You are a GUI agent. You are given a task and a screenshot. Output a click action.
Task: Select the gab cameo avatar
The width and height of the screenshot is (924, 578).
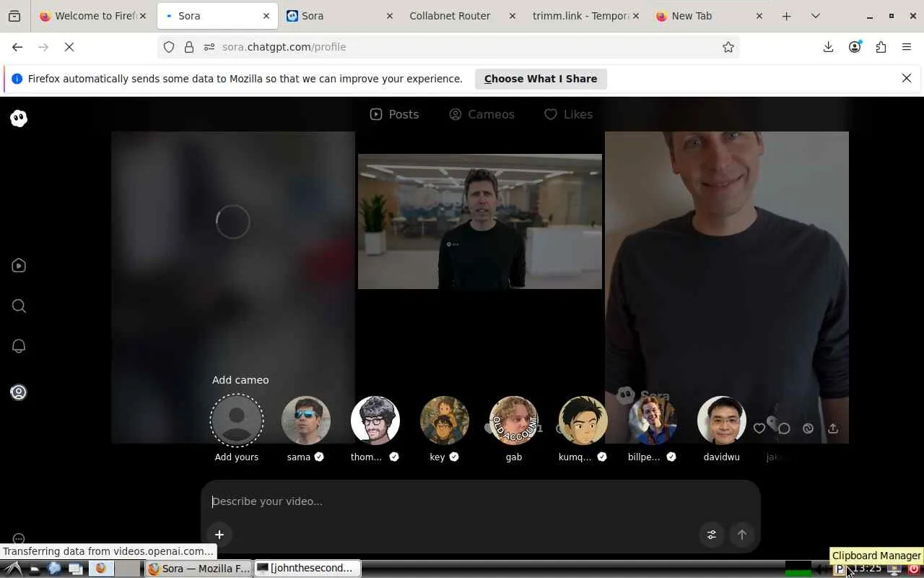click(514, 420)
